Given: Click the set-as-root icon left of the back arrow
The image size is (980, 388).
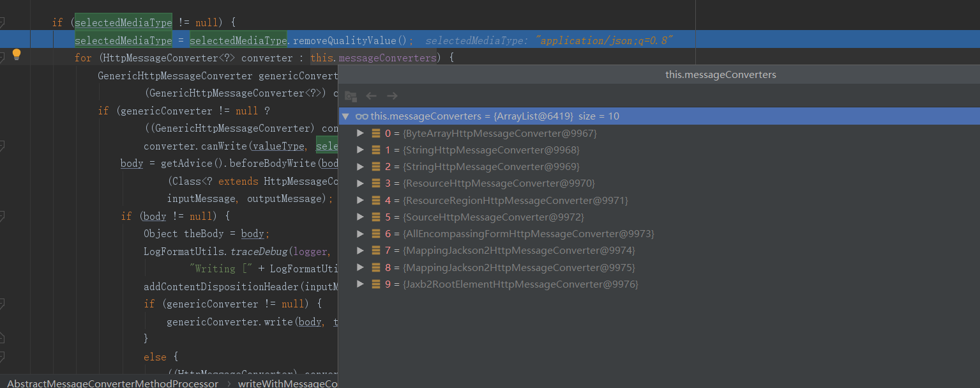Looking at the screenshot, I should (x=351, y=97).
